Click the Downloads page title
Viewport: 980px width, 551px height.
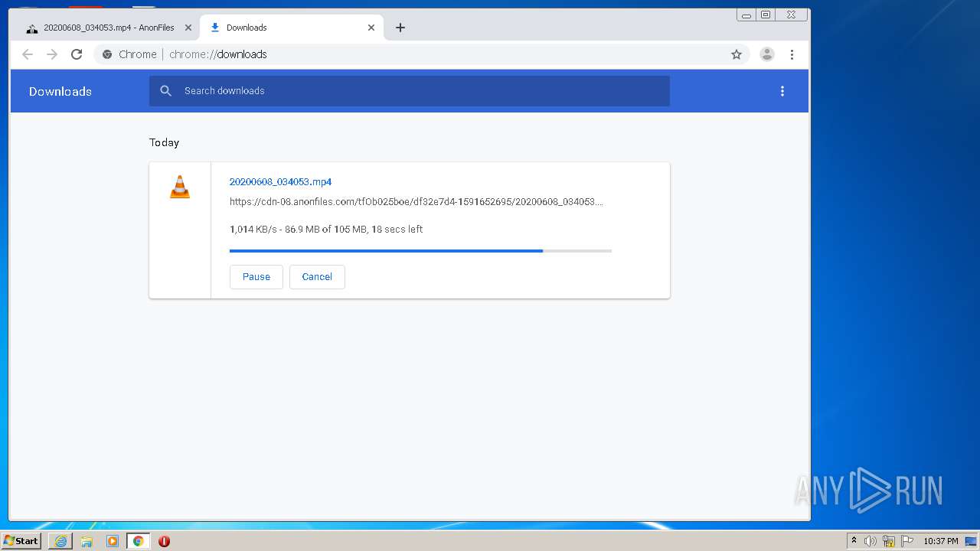[60, 91]
